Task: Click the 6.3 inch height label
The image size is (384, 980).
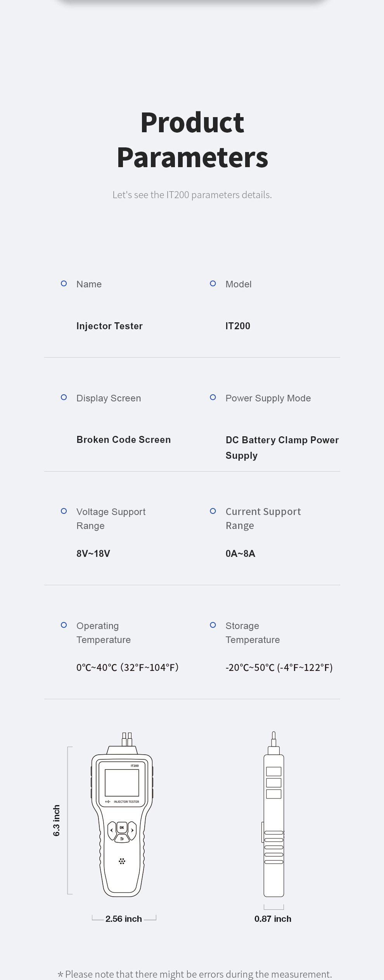Action: (57, 821)
